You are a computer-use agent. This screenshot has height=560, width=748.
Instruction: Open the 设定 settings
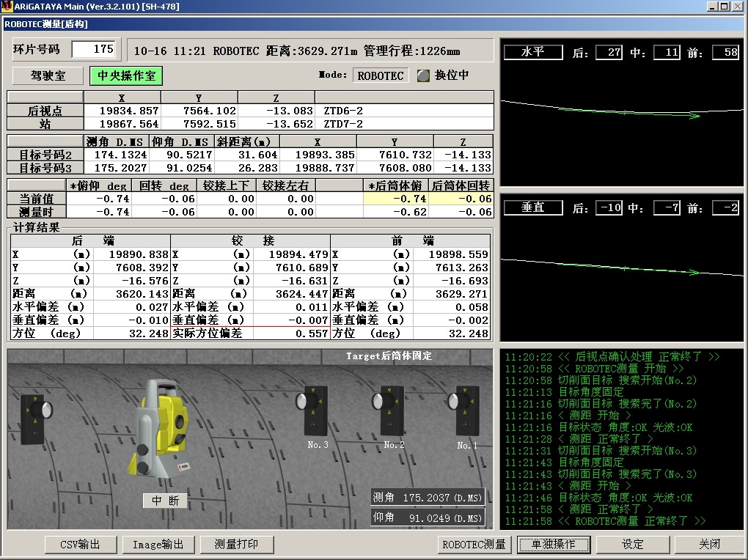[633, 545]
